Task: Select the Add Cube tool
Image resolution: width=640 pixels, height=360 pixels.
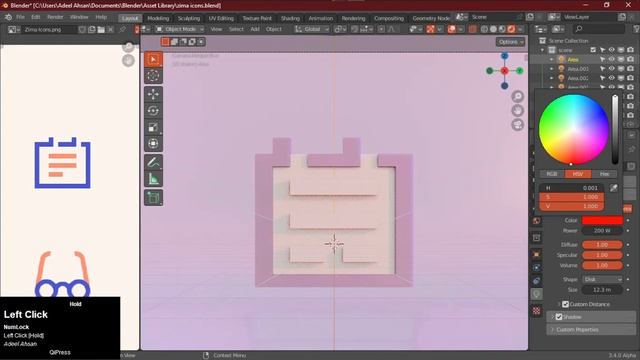Action: pyautogui.click(x=153, y=198)
